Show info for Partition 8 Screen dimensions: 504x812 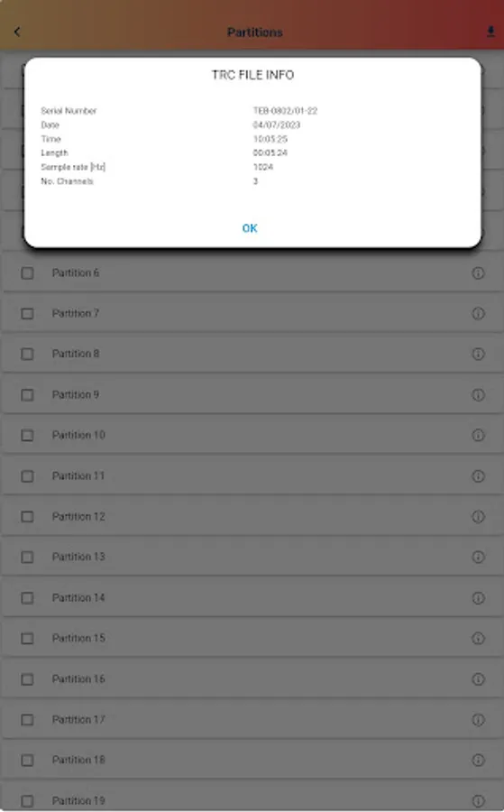tap(478, 354)
